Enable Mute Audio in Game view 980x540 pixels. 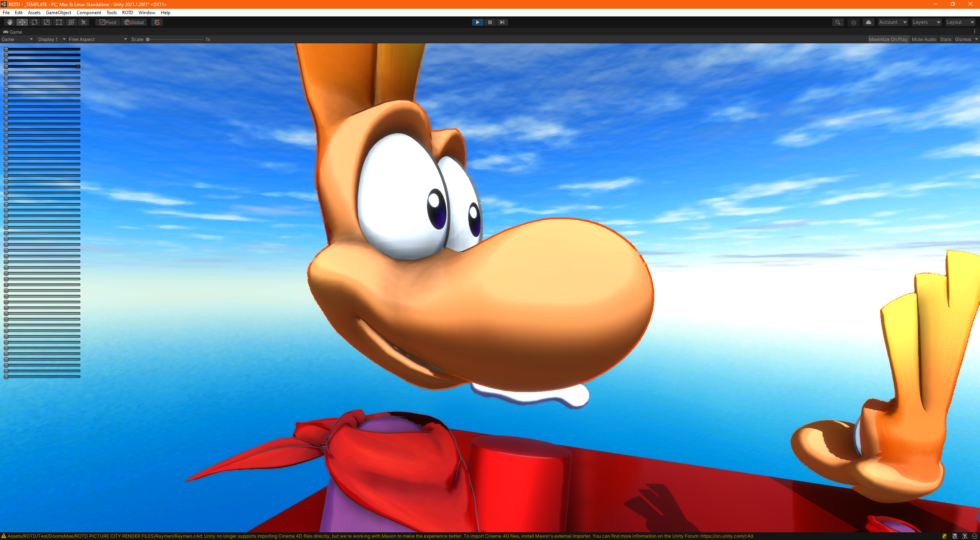[924, 39]
